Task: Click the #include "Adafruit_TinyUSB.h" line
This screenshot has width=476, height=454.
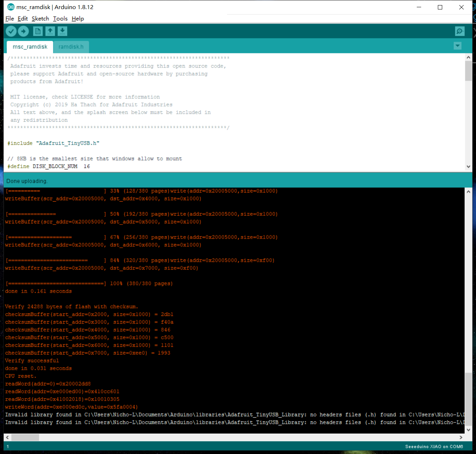Action: coord(53,143)
